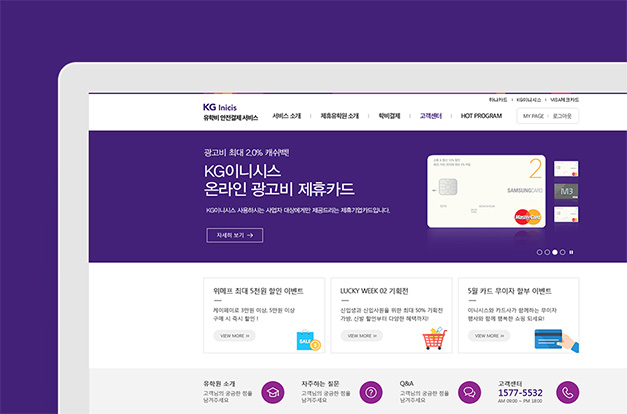Click the 유학원 소개 footer heading
Image resolution: width=627 pixels, height=414 pixels.
point(219,384)
